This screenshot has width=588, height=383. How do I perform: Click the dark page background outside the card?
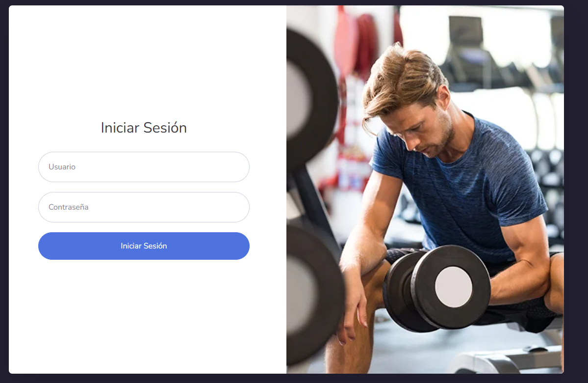tap(576, 188)
